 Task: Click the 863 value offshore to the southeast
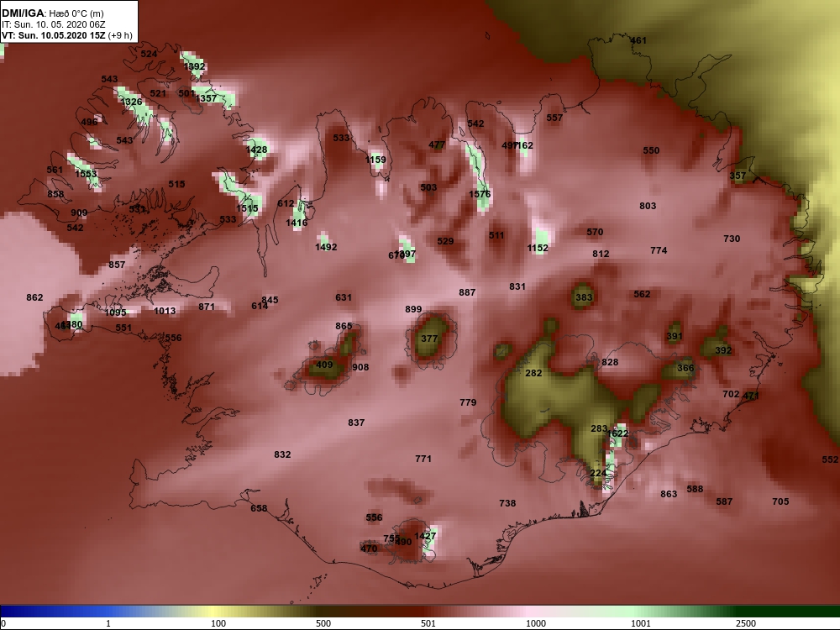coord(669,494)
